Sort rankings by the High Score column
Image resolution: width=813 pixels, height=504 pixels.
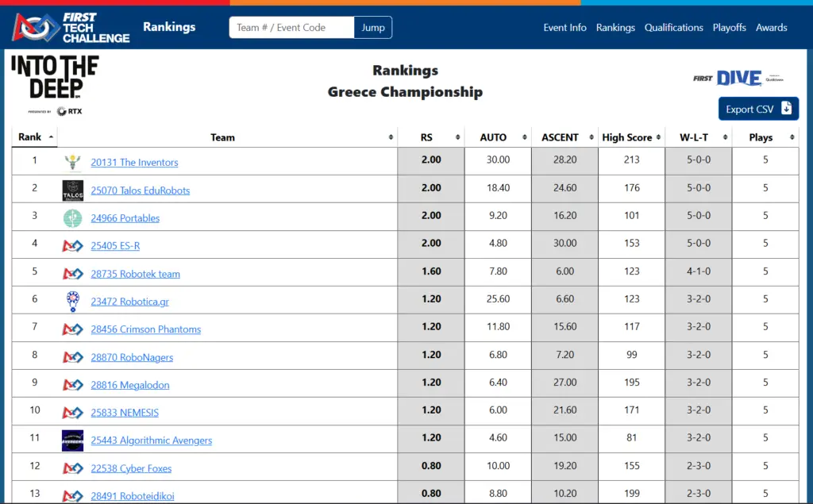point(630,137)
